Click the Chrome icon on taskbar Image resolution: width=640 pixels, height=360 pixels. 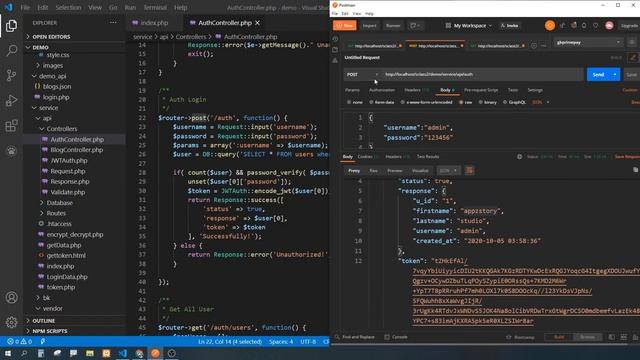139,353
